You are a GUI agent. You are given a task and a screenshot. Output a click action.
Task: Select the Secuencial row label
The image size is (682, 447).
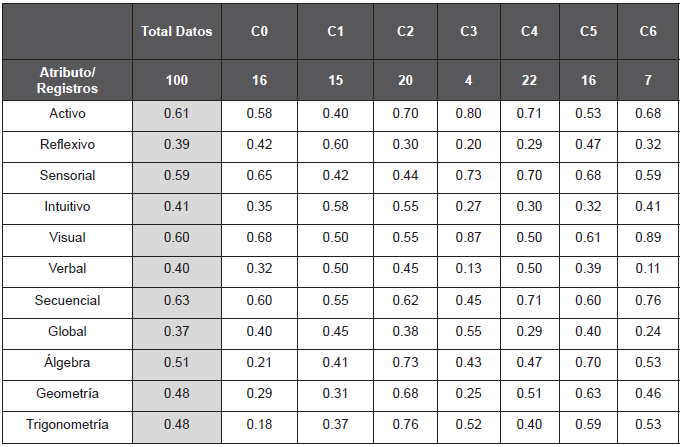coord(67,300)
